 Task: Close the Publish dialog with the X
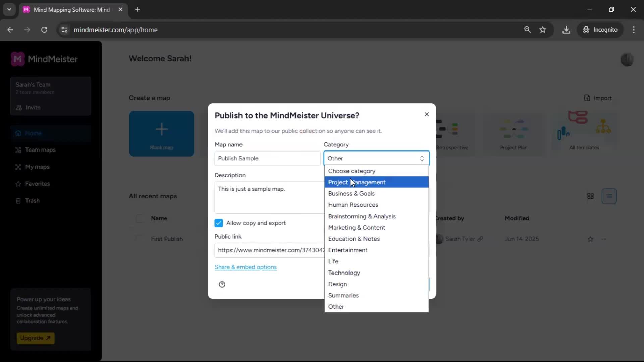click(x=427, y=114)
